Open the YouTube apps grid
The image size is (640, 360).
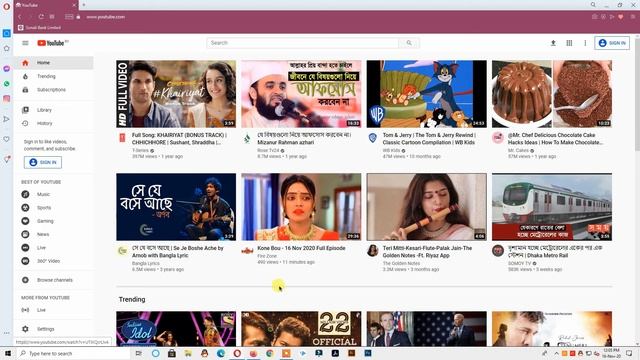click(x=569, y=43)
